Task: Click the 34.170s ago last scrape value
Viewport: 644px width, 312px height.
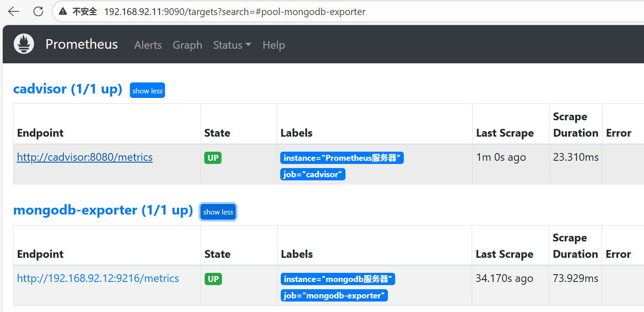Action: pos(504,278)
